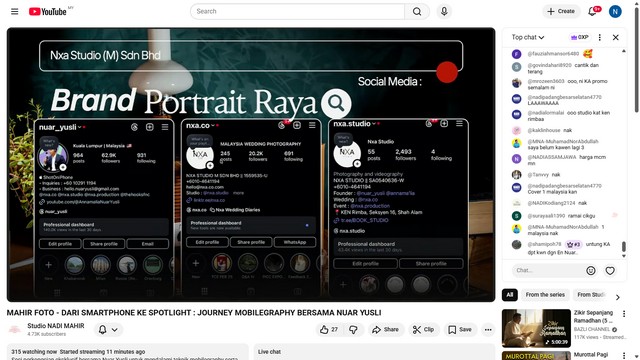Expand the Top chat dropdown

click(x=528, y=37)
